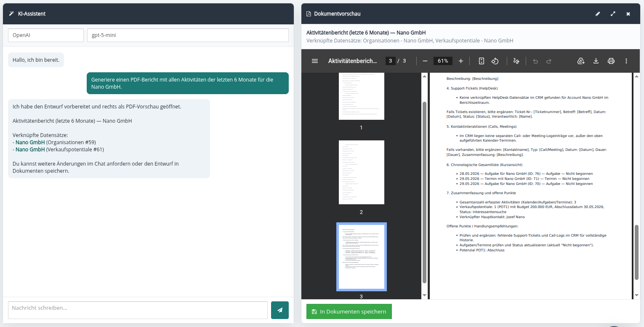Click the fit to page icon
Image resolution: width=644 pixels, height=327 pixels.
482,61
